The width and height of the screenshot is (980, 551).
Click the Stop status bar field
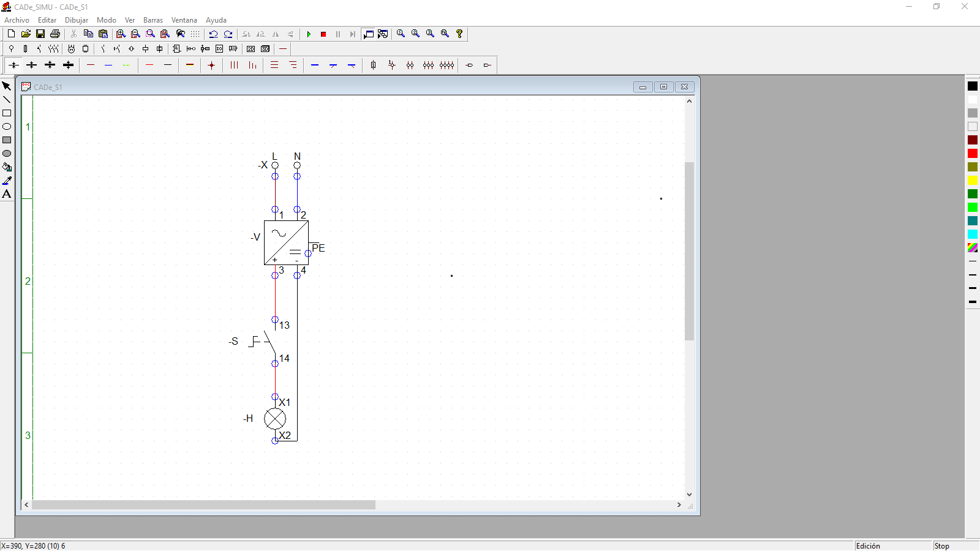(956, 546)
